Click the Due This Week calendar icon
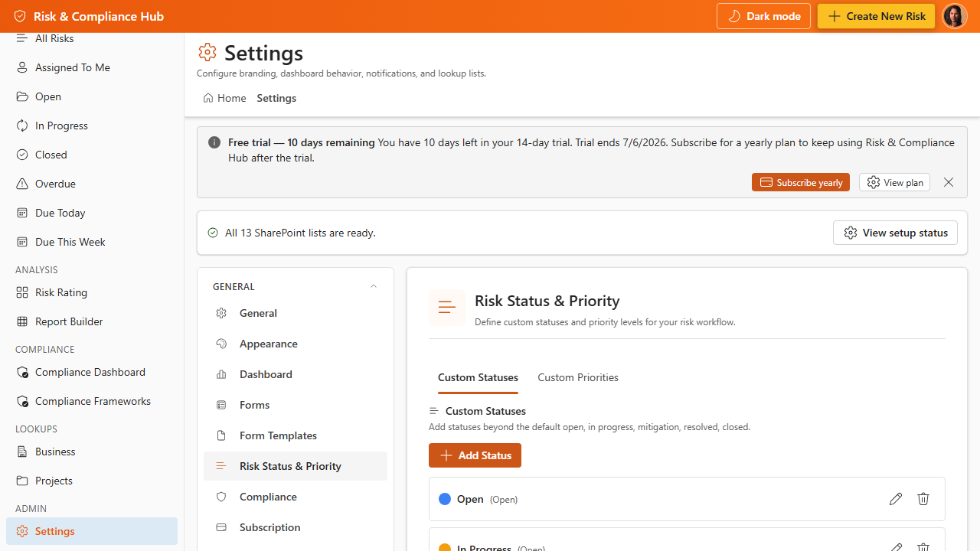Viewport: 980px width, 551px height. click(22, 242)
